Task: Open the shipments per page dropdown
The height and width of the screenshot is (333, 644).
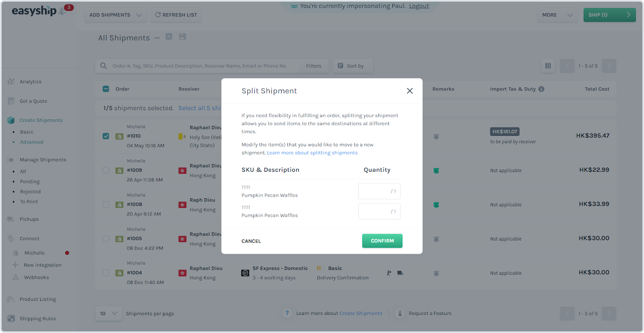Action: (x=109, y=313)
